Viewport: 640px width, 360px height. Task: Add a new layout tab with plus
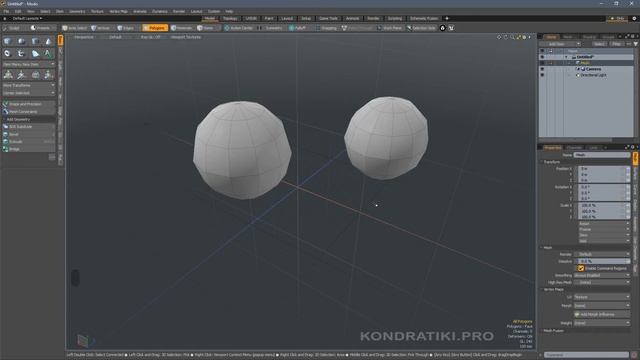click(447, 18)
